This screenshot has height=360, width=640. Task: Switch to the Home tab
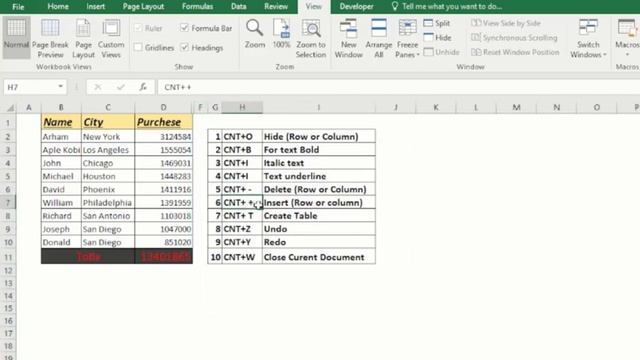[58, 7]
